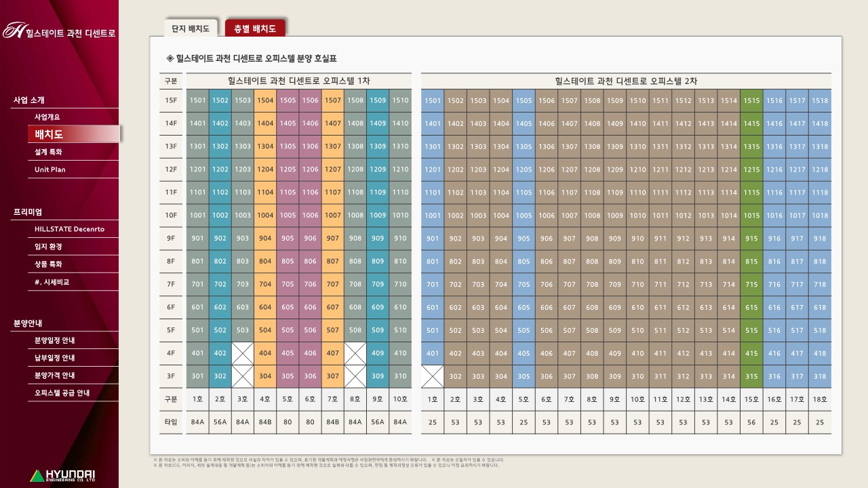Click the 프리미엄 section header
This screenshot has width=868, height=488.
tap(27, 212)
